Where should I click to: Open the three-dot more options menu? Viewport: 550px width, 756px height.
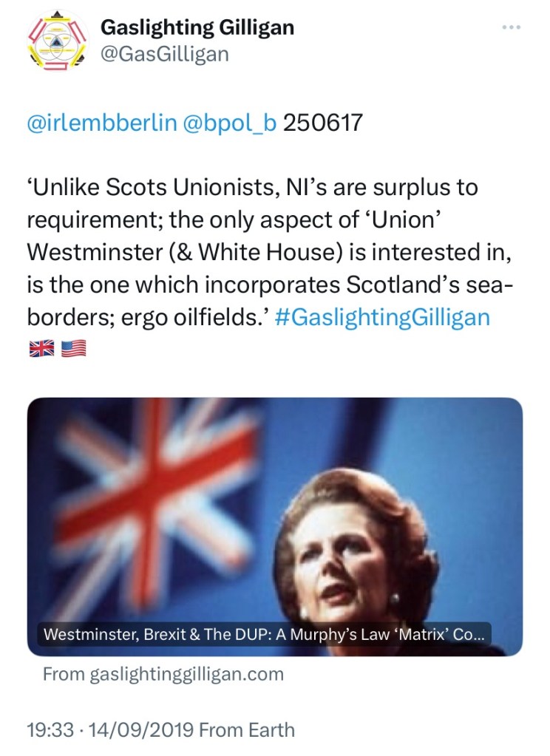pyautogui.click(x=511, y=28)
